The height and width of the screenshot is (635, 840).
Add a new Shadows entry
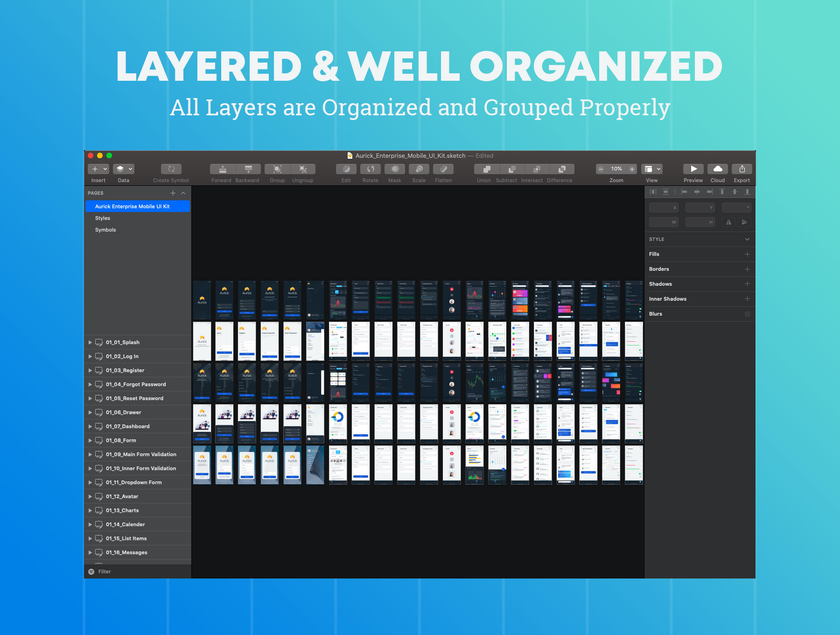coord(747,284)
